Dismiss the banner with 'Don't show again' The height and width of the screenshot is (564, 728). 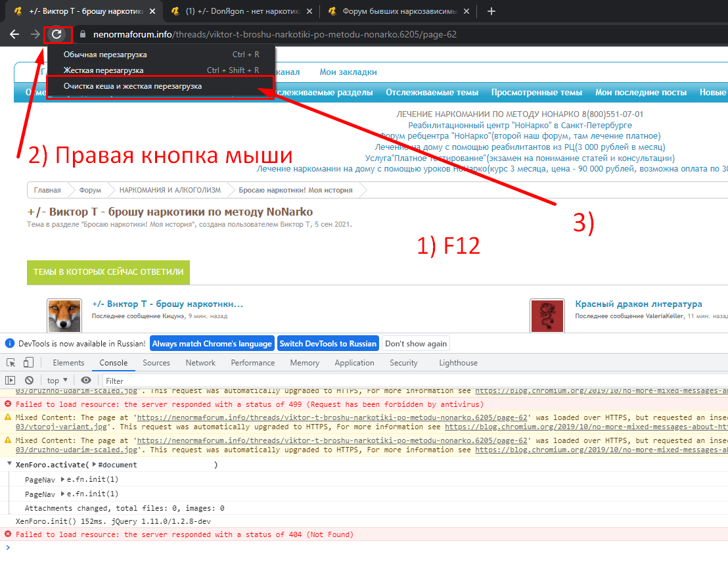coord(415,344)
